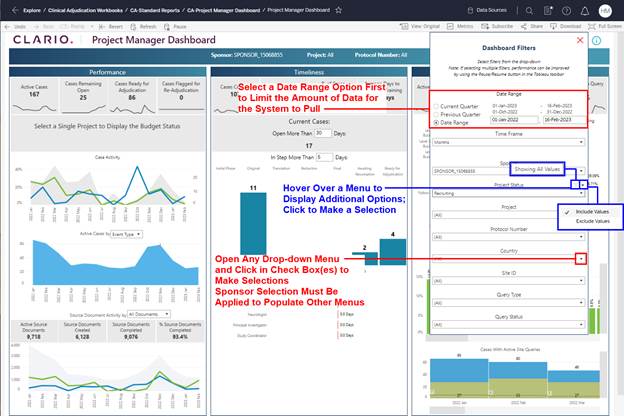Screen dimensions: 624x416
Task: Choose Exclude Values in the popup menu
Action: (x=593, y=221)
